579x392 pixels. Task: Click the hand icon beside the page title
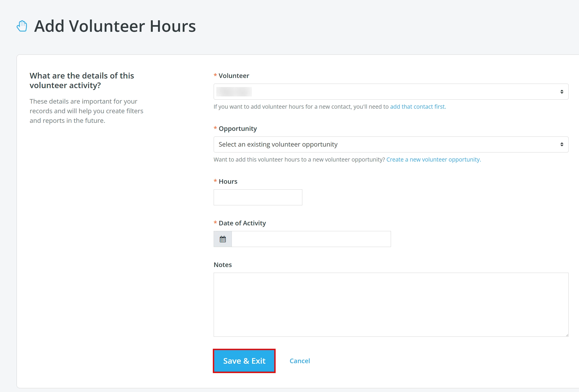coord(22,26)
